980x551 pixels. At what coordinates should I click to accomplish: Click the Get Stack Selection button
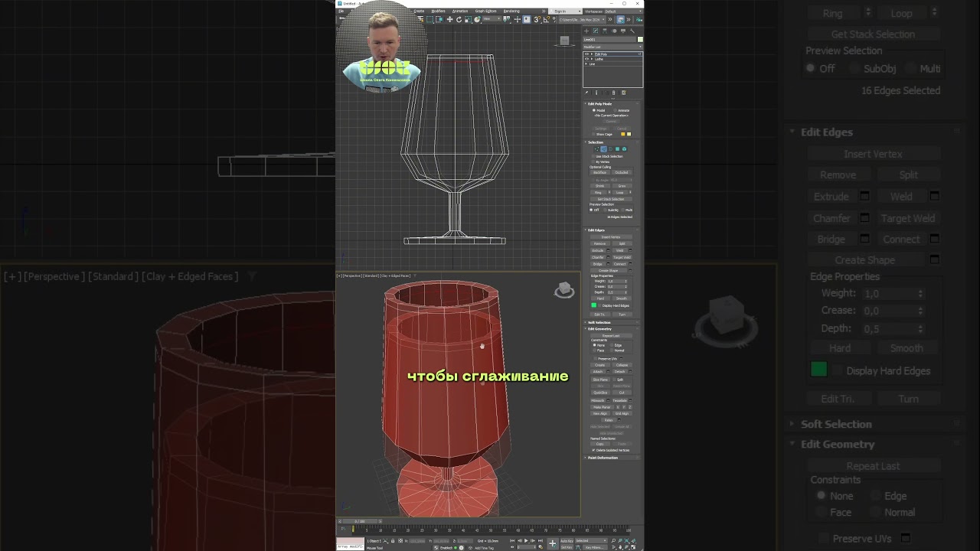pos(611,199)
